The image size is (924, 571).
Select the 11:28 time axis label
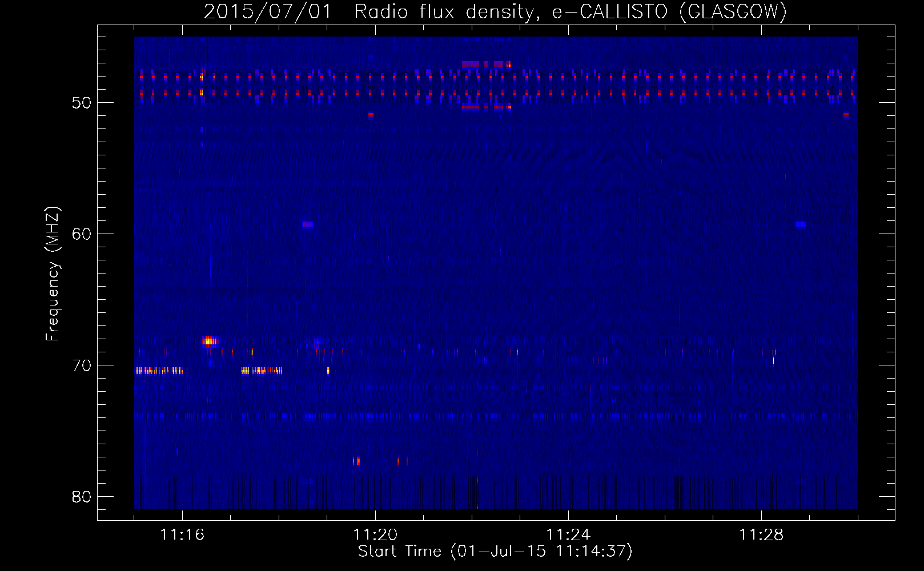coord(761,535)
